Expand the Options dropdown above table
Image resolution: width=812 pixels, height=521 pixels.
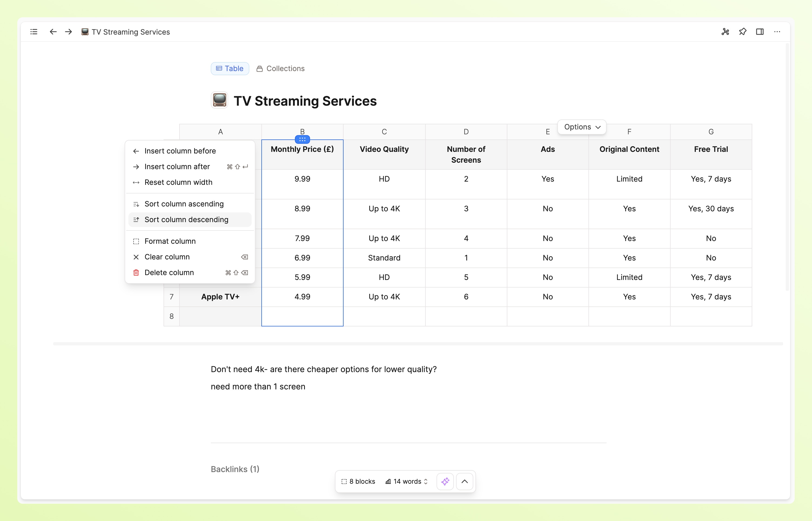click(582, 127)
